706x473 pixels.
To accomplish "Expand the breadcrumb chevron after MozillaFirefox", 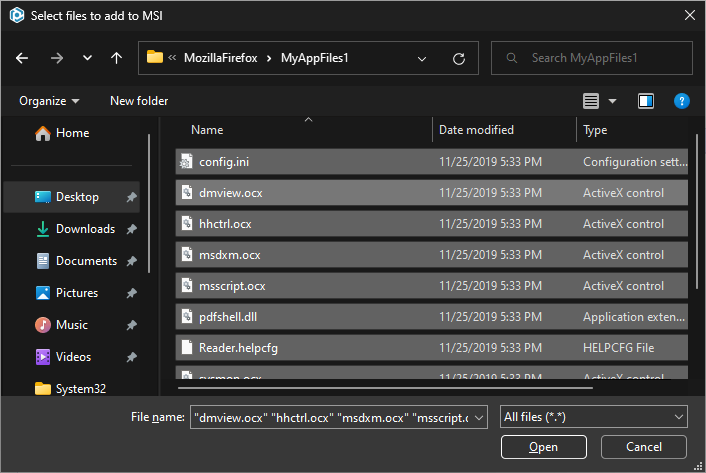I will 269,59.
